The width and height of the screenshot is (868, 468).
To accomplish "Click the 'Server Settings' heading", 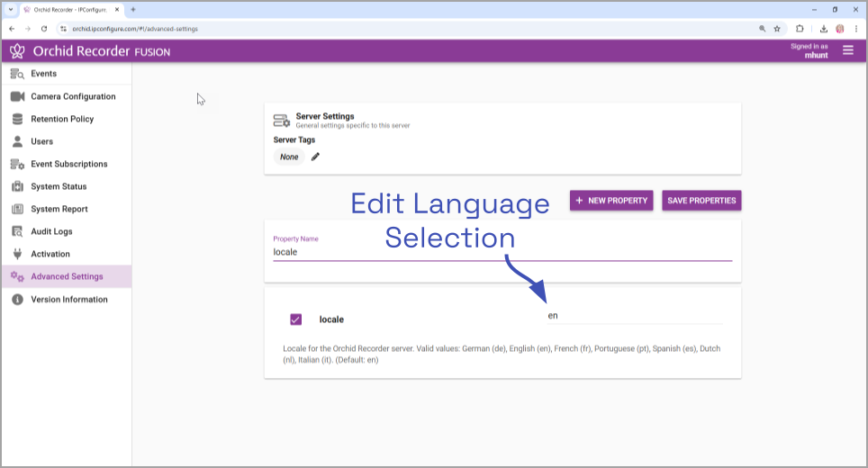I will coord(325,116).
